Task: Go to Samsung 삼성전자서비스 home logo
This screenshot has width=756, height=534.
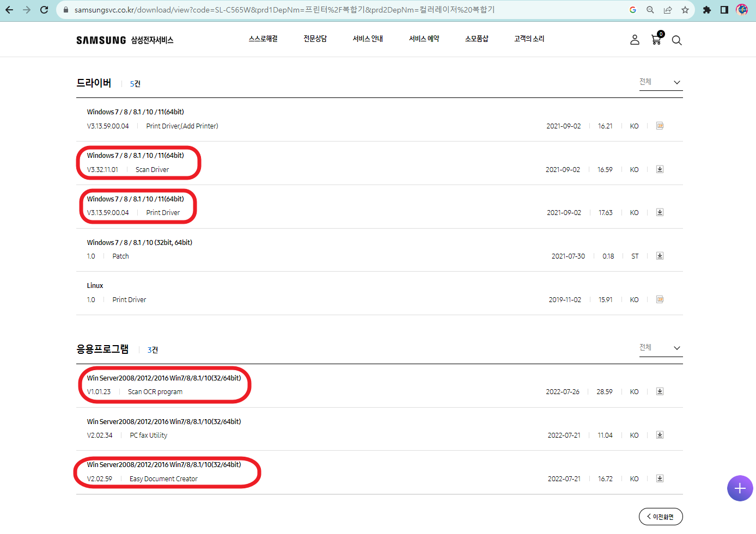Action: coord(125,40)
